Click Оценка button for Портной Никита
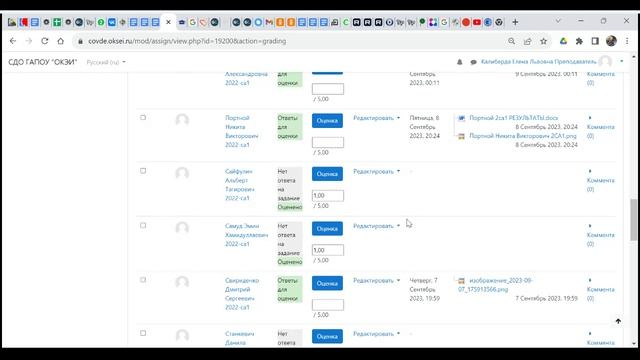The width and height of the screenshot is (640, 360). coord(327,120)
